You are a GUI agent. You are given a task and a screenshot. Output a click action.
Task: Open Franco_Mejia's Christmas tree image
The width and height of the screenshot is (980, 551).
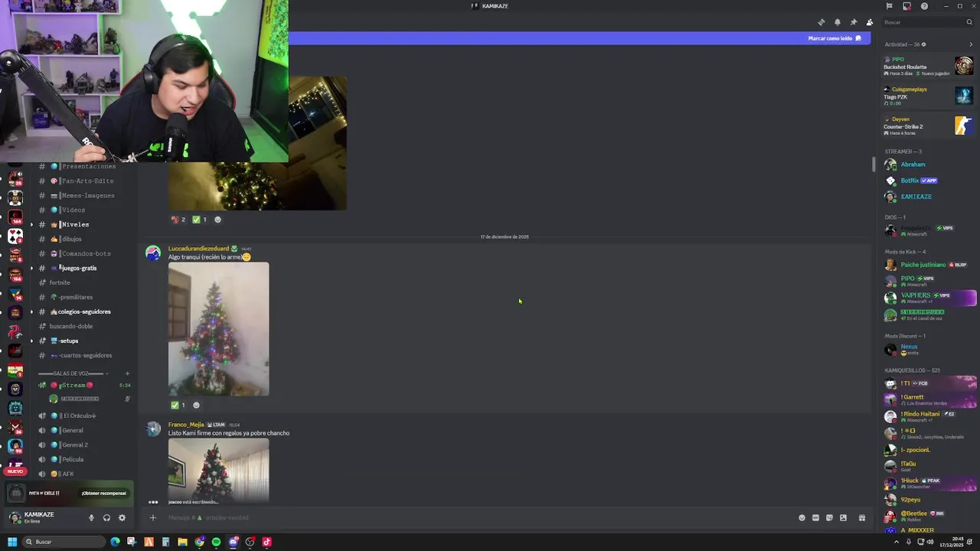(x=218, y=470)
